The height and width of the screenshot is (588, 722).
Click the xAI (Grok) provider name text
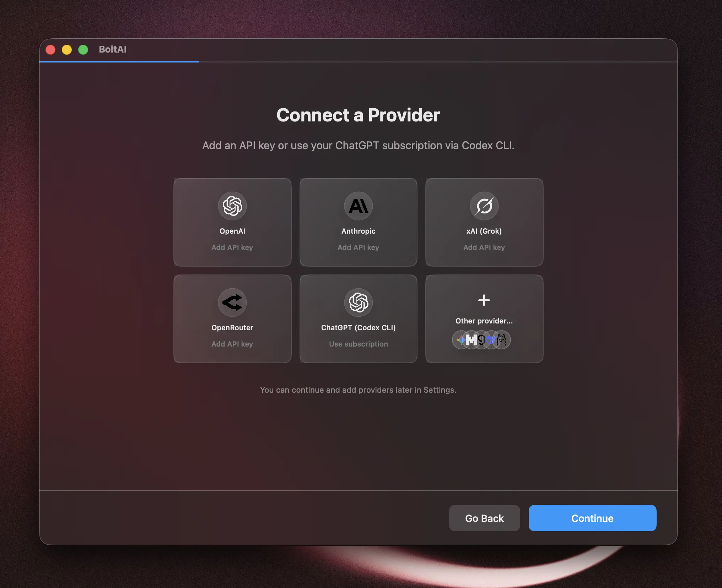[484, 231]
